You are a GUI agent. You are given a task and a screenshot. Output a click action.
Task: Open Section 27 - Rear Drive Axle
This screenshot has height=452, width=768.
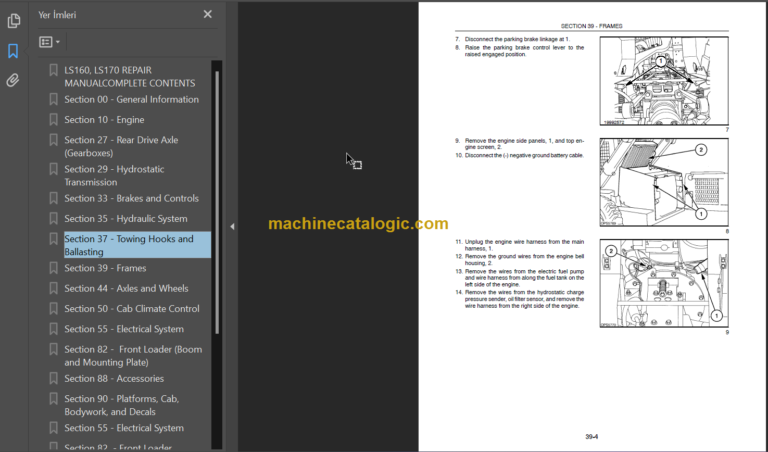121,146
